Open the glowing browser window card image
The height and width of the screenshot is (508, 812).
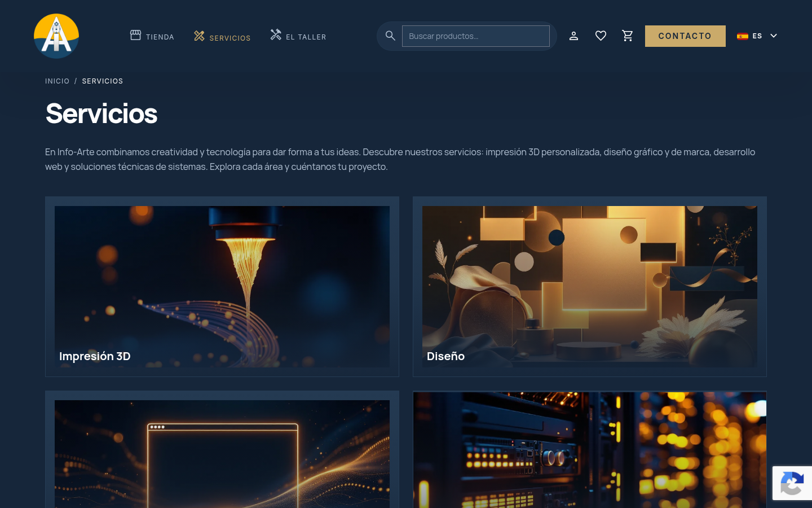point(222,454)
